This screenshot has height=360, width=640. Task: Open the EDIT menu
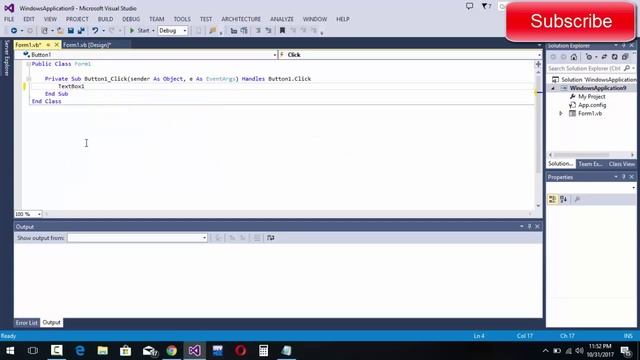pos(29,19)
